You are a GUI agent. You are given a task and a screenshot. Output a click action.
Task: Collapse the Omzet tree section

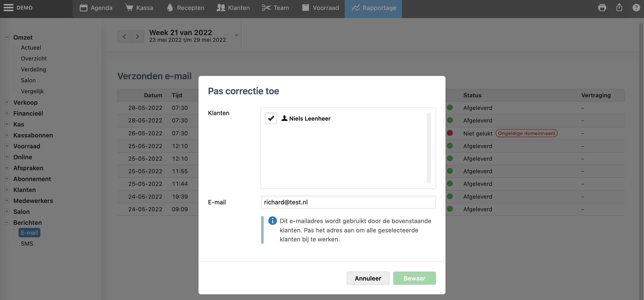[x=7, y=37]
